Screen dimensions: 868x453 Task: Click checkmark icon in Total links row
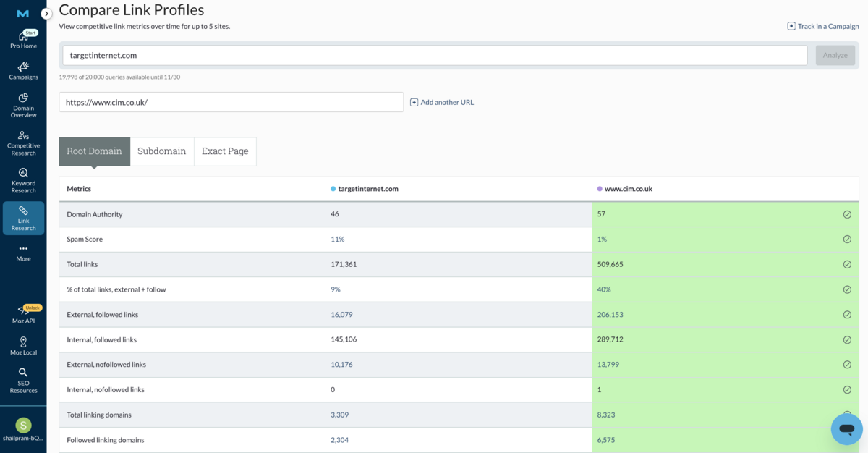tap(847, 264)
